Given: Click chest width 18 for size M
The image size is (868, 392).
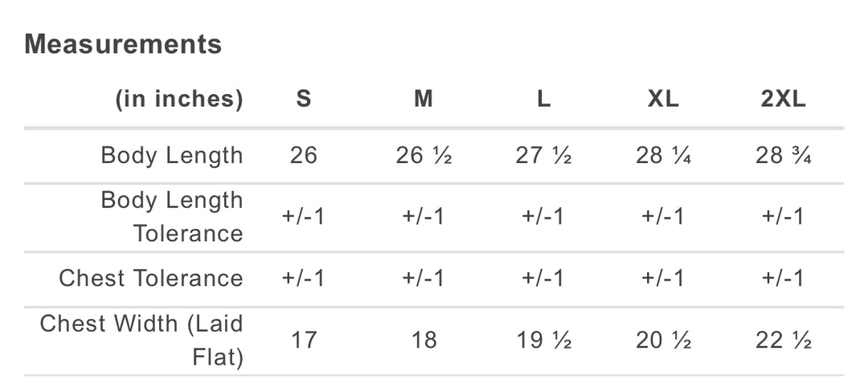Looking at the screenshot, I should point(424,341).
